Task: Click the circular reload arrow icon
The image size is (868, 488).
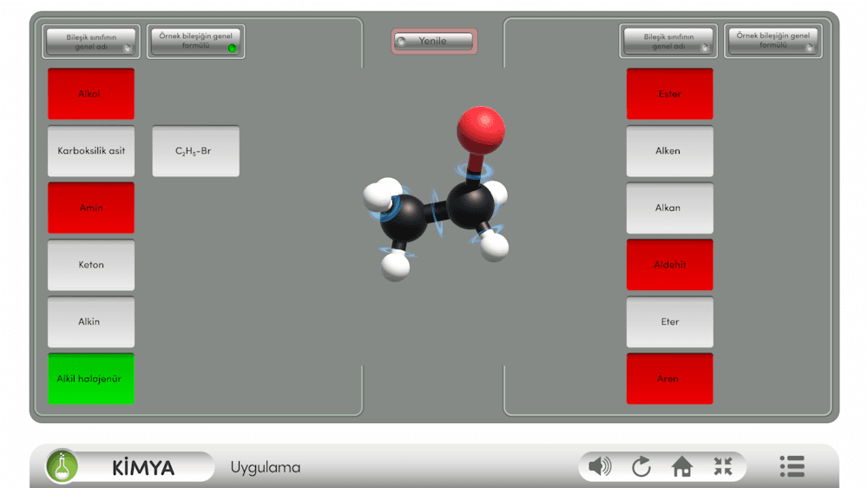Action: (x=641, y=467)
